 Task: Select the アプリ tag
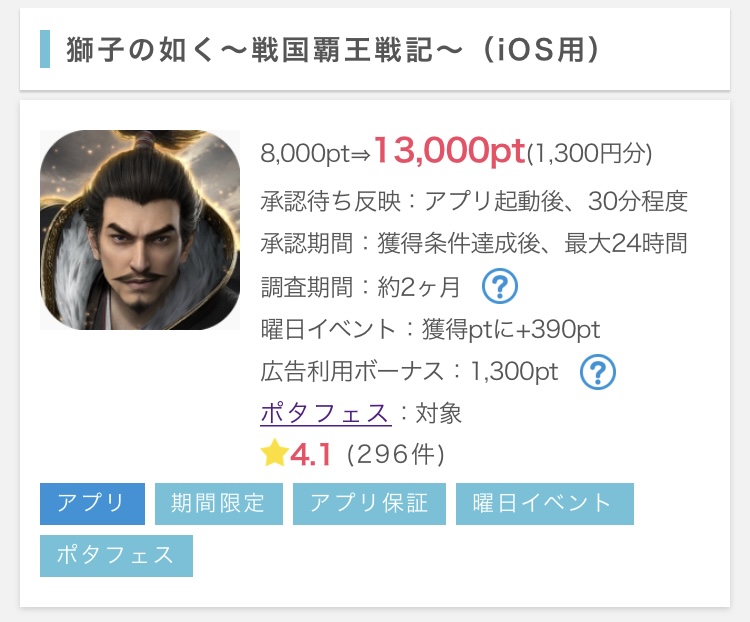(x=92, y=504)
